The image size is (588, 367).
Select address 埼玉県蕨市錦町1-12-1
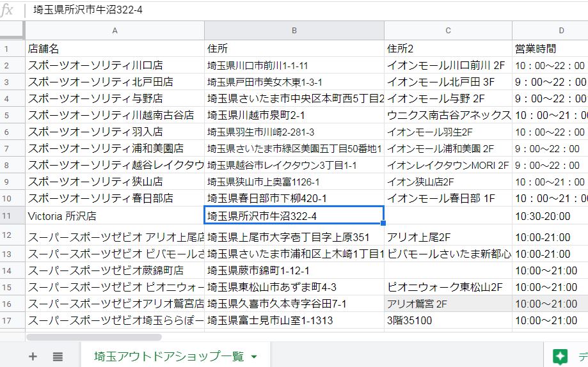click(x=294, y=270)
